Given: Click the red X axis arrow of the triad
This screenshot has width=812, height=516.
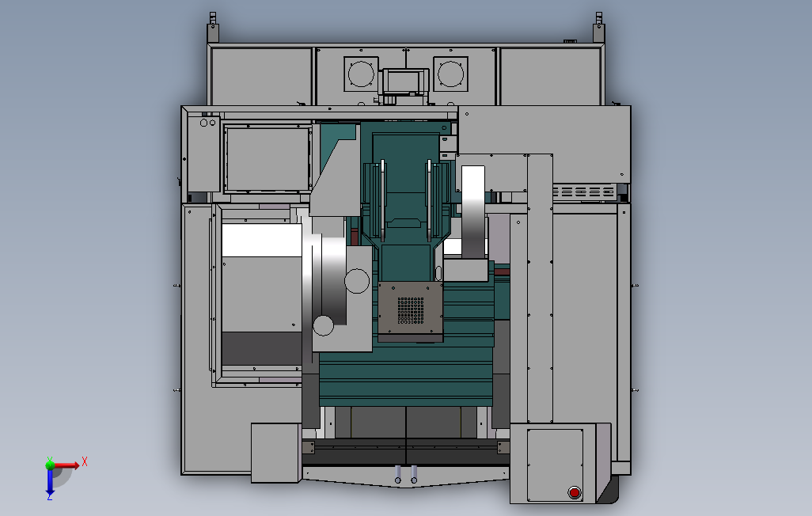Looking at the screenshot, I should [66, 465].
